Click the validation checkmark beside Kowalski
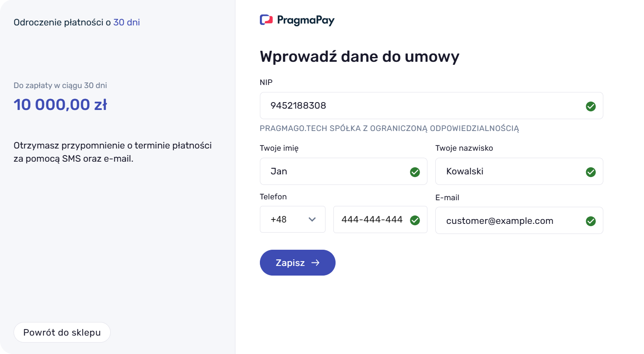 (x=591, y=172)
